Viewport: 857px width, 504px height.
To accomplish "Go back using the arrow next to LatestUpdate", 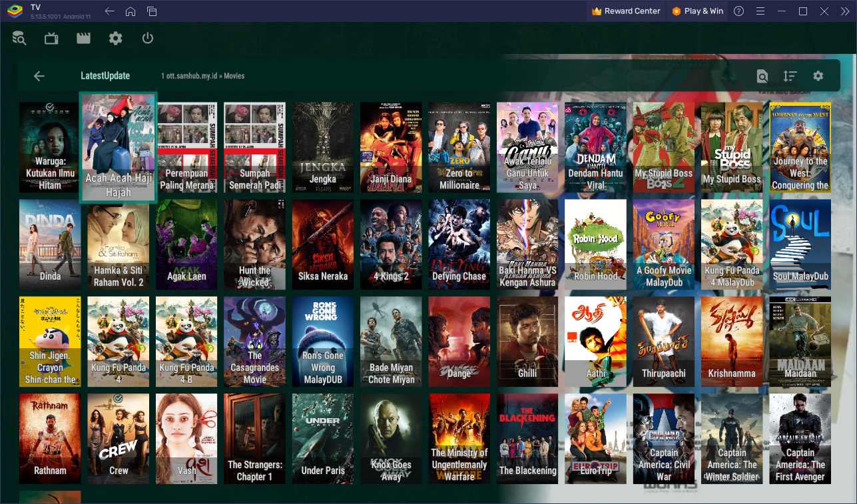I will [x=39, y=76].
